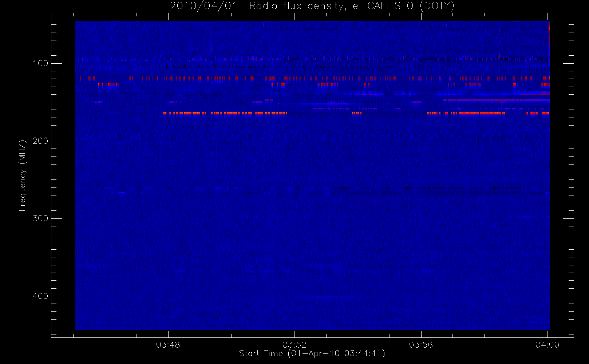Click the '03:48' time tick label
The width and height of the screenshot is (589, 364).
coord(168,345)
